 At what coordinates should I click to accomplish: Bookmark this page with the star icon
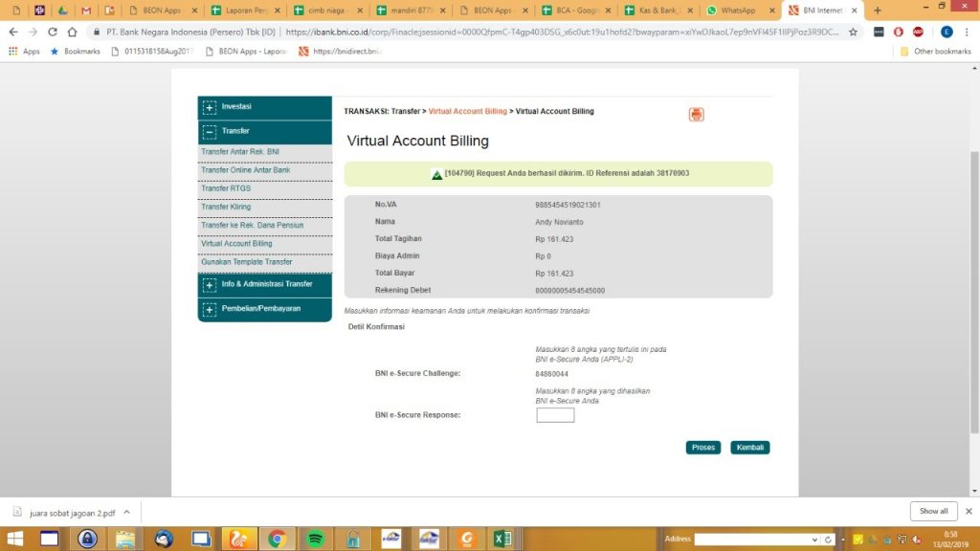pyautogui.click(x=851, y=32)
